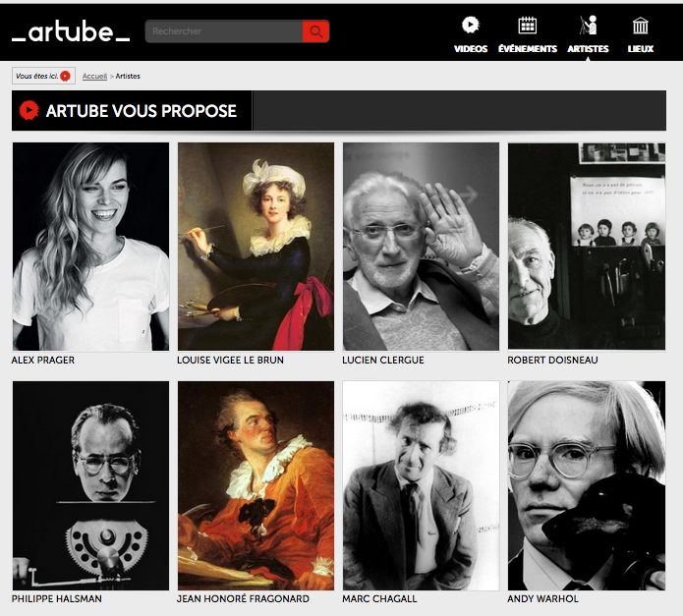The height and width of the screenshot is (616, 683).
Task: Open the ARTISTES menu label
Action: click(x=588, y=49)
